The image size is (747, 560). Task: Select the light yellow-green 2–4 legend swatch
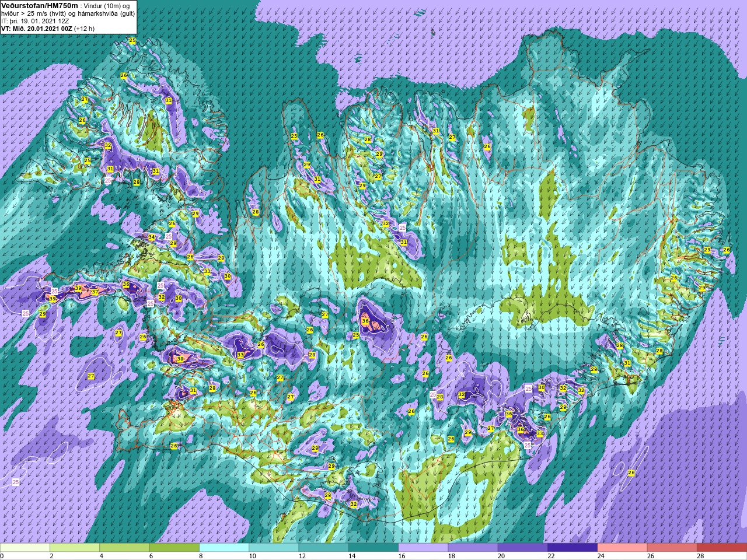coord(75,548)
